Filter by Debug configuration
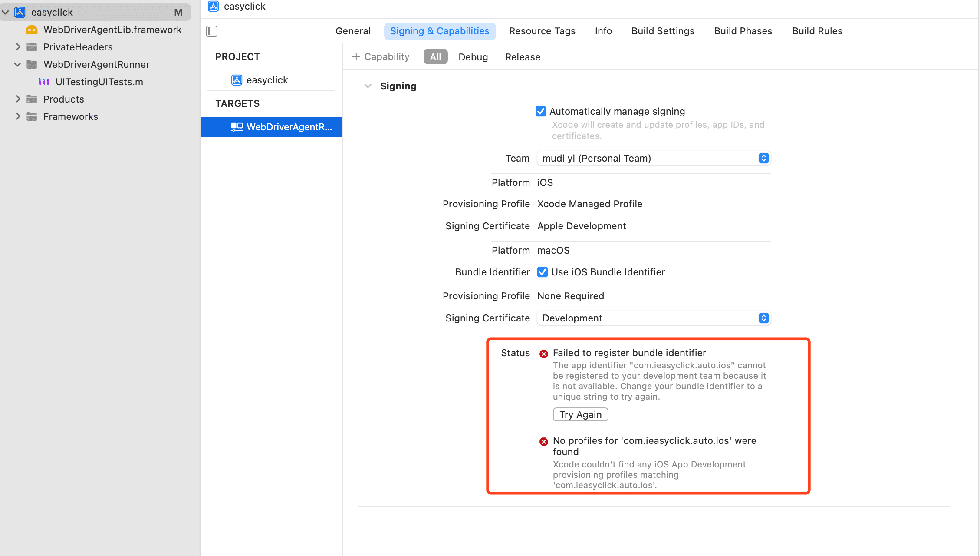980x556 pixels. point(473,57)
